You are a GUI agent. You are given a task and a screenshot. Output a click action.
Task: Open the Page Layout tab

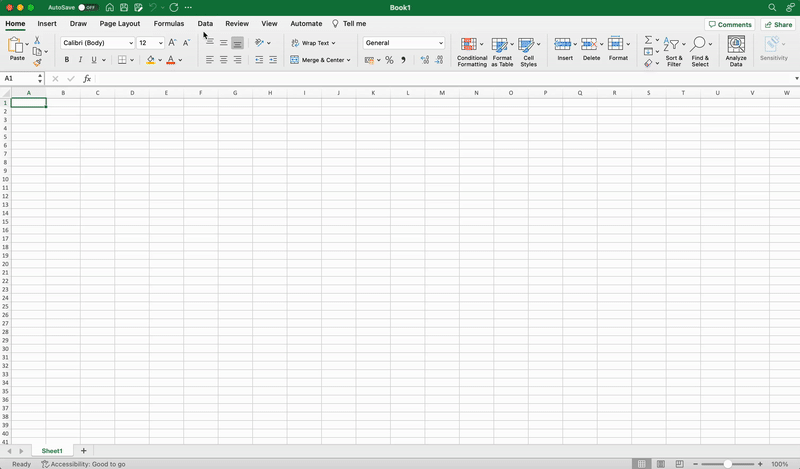[x=120, y=23]
